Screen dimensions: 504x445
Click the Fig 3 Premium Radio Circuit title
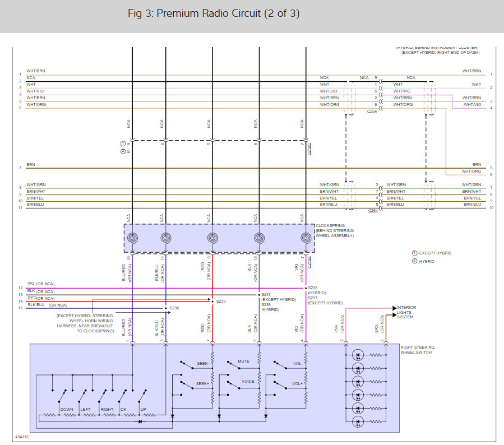(214, 13)
